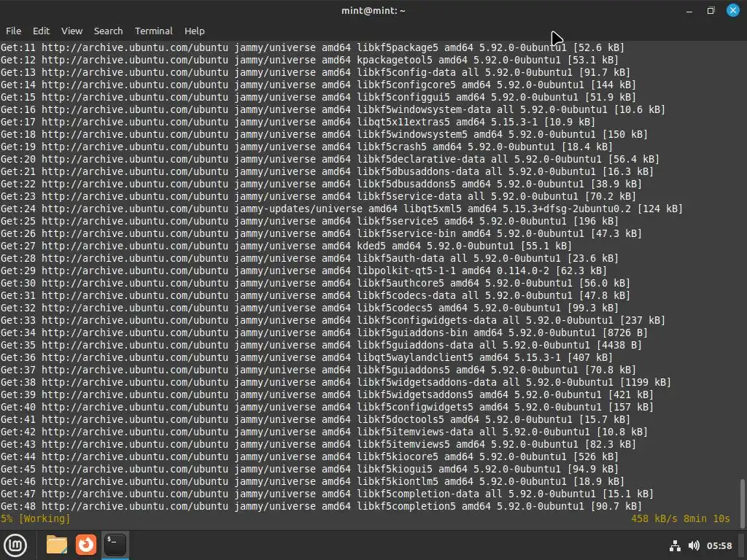Click the Get:28 libkf5auth-data line
Viewport: 747px width, 560px height.
[309, 258]
